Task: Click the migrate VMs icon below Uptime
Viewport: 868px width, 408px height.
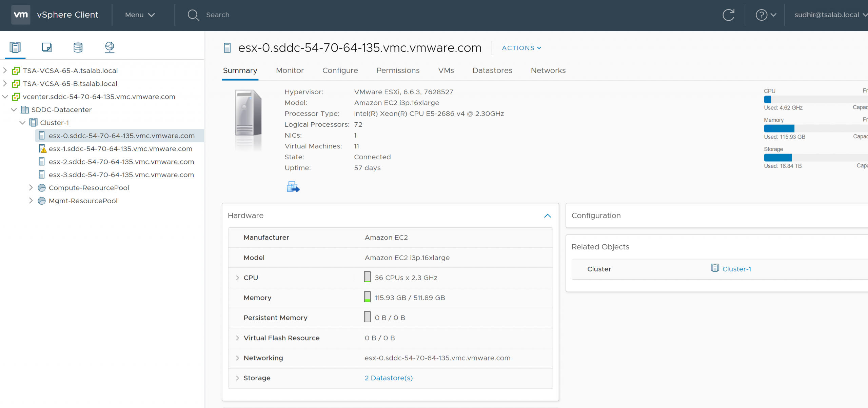Action: [293, 187]
